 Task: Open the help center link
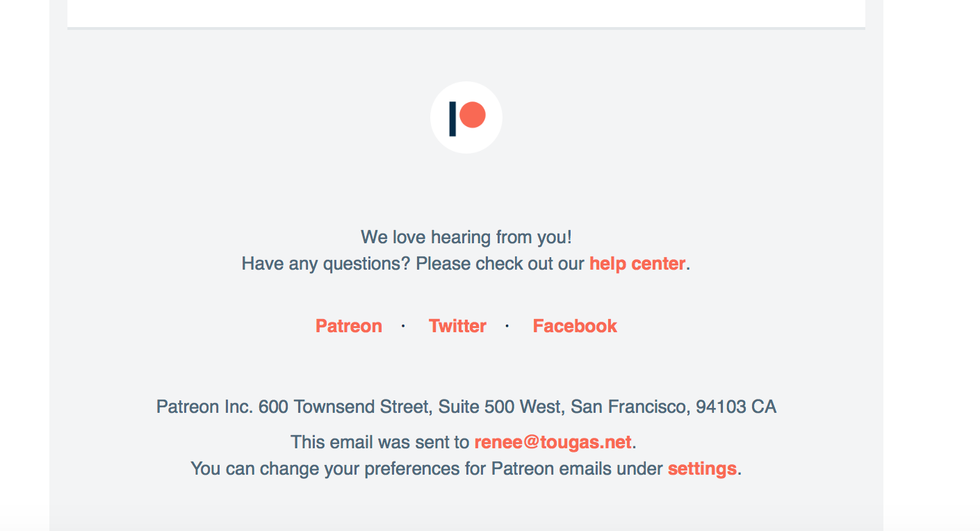point(637,264)
